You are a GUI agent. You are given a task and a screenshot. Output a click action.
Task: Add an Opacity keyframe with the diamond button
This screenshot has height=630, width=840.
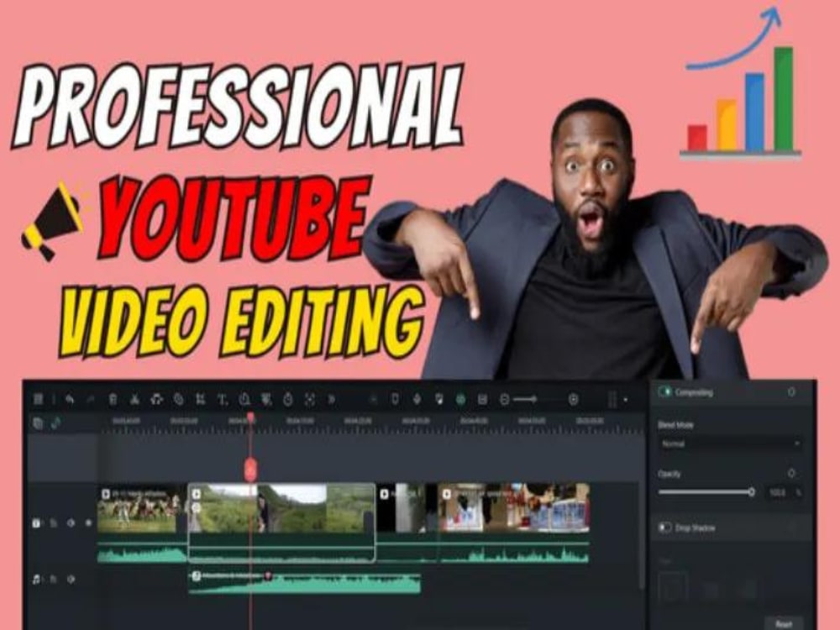tap(792, 473)
